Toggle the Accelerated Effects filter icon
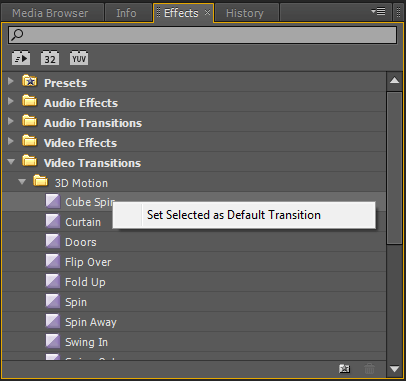The image size is (406, 381). (x=21, y=58)
